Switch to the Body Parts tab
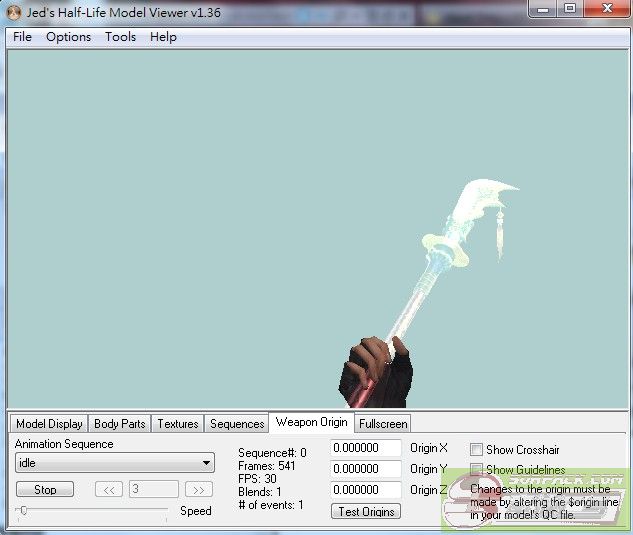Image resolution: width=633 pixels, height=535 pixels. coord(119,424)
